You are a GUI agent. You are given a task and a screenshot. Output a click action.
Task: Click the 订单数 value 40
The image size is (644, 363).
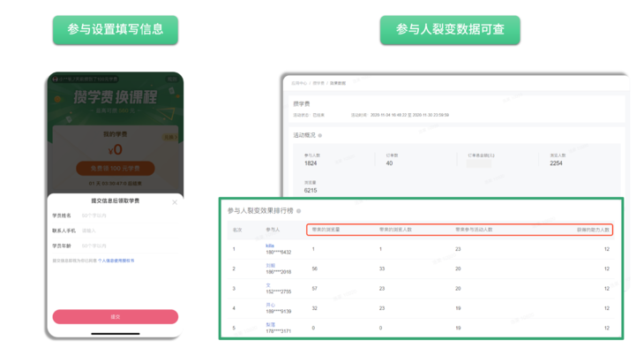click(389, 163)
